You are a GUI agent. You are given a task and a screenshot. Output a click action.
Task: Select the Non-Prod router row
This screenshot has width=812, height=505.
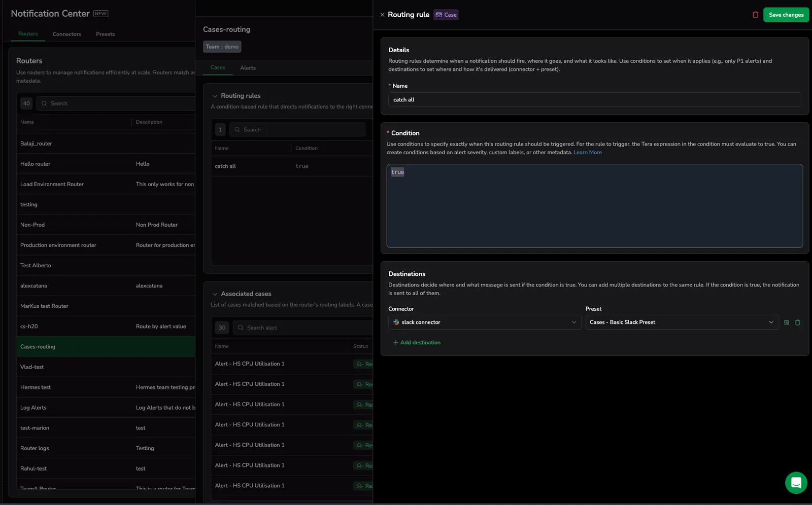(106, 225)
